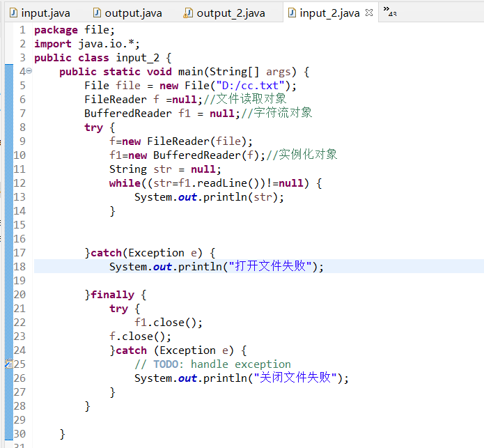Click the string "D:/cc.txt"
484x448 pixels.
pos(250,86)
